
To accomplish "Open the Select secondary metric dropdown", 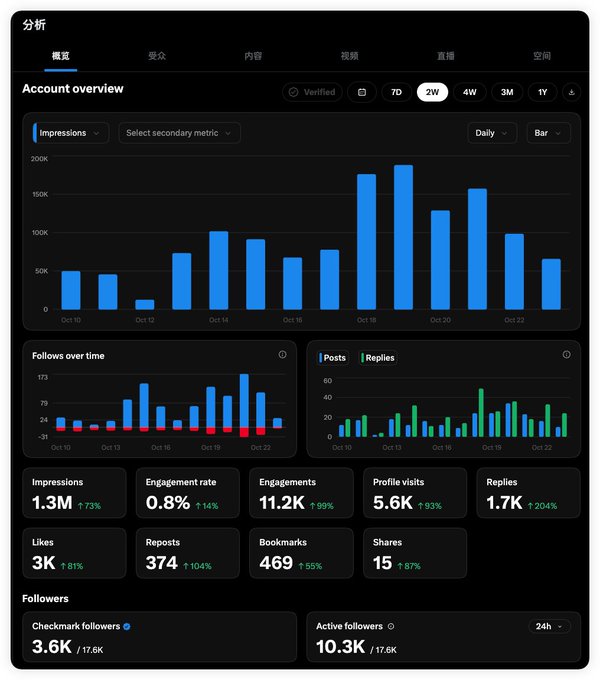I will 179,133.
